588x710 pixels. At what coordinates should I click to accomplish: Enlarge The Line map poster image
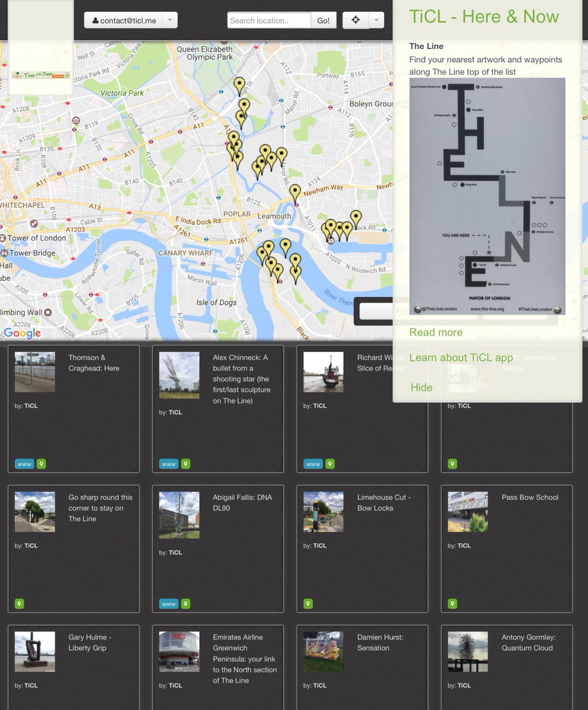point(487,196)
